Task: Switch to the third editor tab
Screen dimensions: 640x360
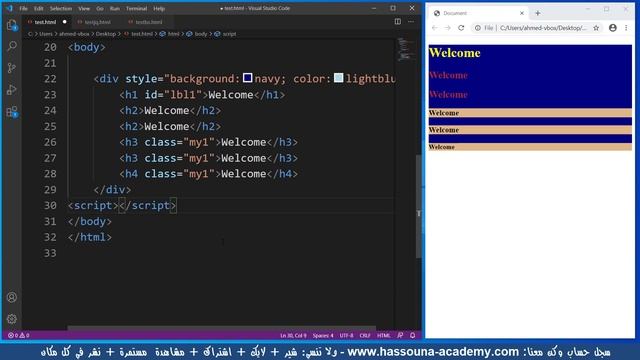Action: (149, 22)
